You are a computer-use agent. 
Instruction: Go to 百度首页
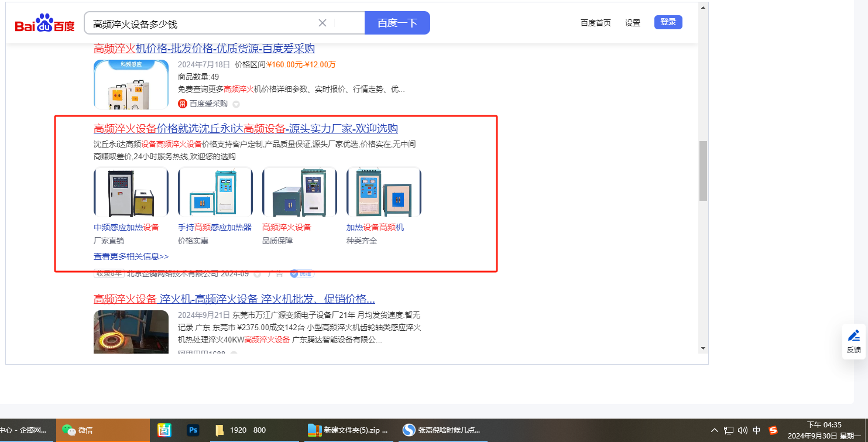tap(596, 23)
